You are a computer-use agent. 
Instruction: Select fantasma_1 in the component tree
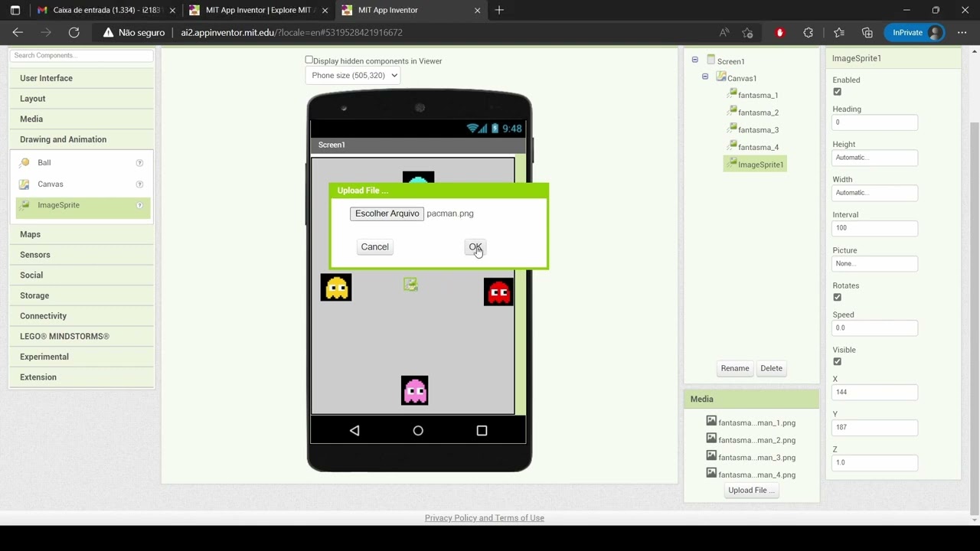[758, 96]
